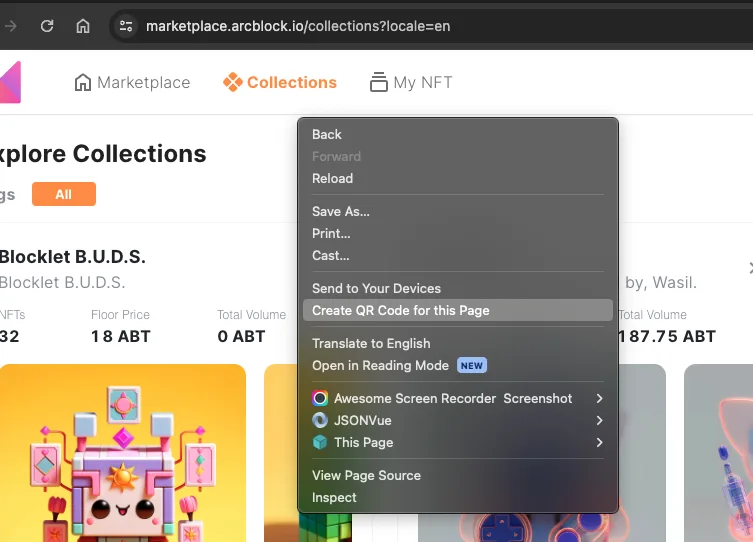
Task: Select Translate to English
Action: 458,343
